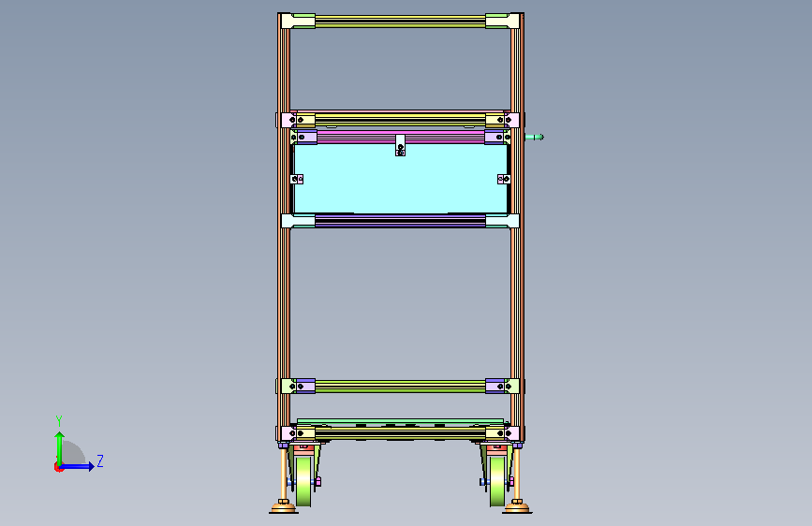Image resolution: width=812 pixels, height=526 pixels.
Task: Select the left leveling foot pad
Action: (283, 507)
